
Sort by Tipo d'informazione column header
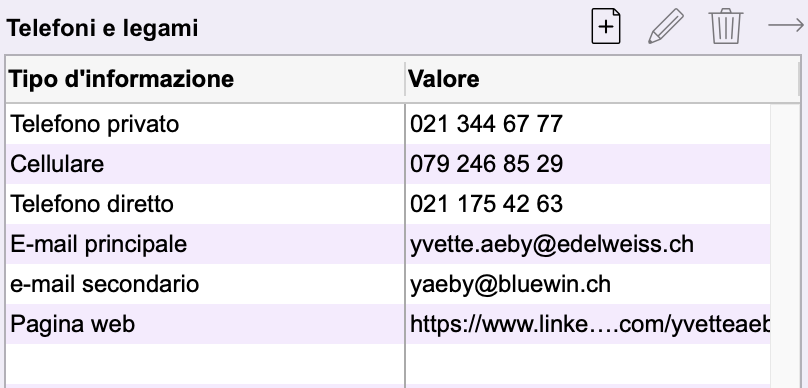click(205, 79)
